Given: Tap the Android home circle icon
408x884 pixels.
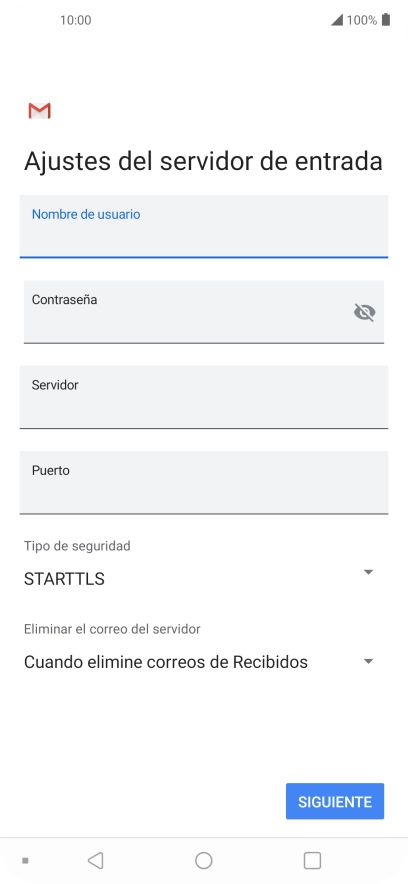Looking at the screenshot, I should [x=203, y=860].
